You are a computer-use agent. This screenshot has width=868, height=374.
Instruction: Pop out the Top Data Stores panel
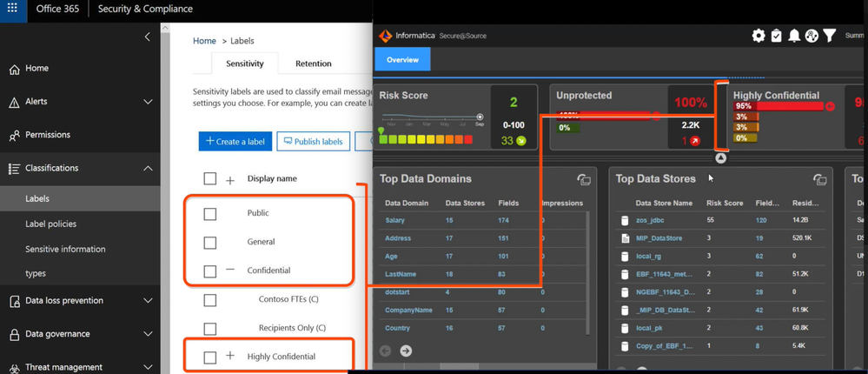(820, 179)
